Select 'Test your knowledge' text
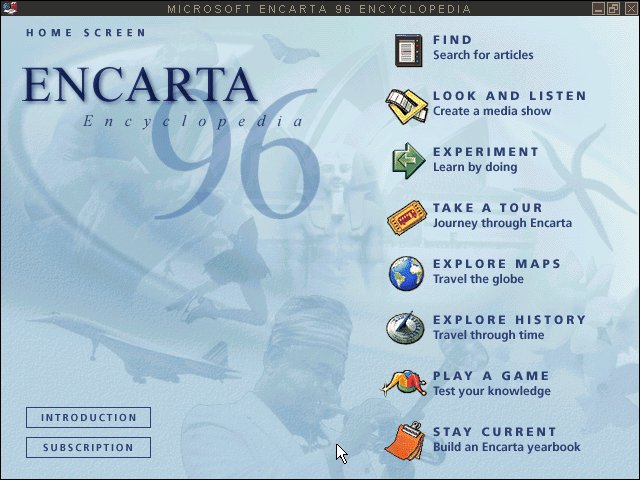 point(491,391)
